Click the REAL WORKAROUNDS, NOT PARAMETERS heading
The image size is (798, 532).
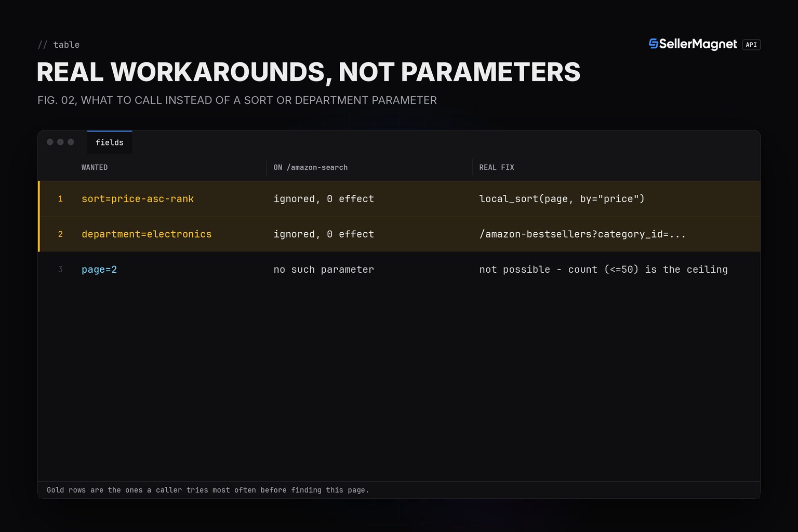309,72
